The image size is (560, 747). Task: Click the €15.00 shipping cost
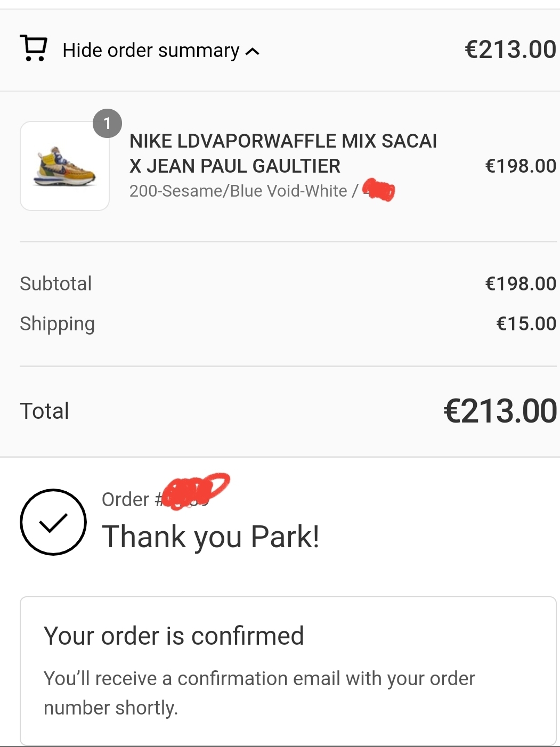526,323
